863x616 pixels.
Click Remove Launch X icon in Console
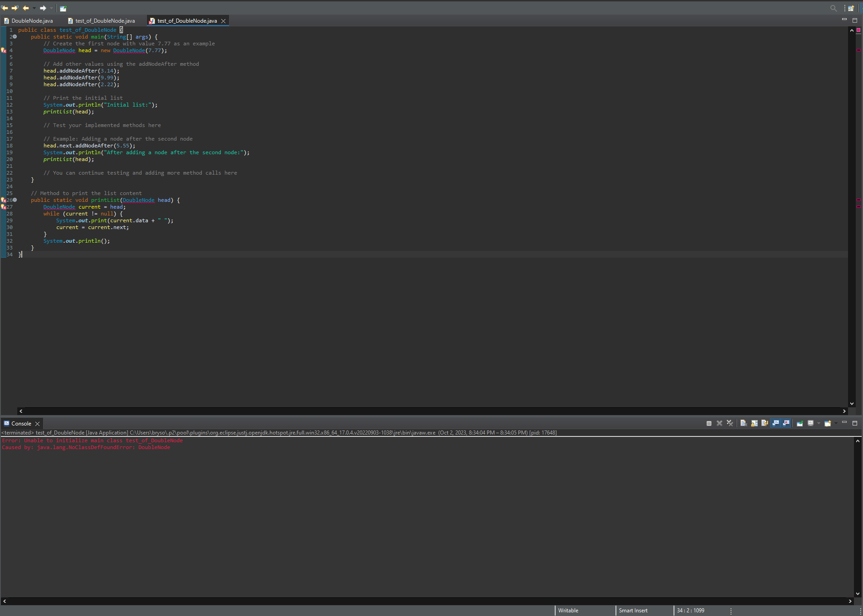pyautogui.click(x=719, y=423)
